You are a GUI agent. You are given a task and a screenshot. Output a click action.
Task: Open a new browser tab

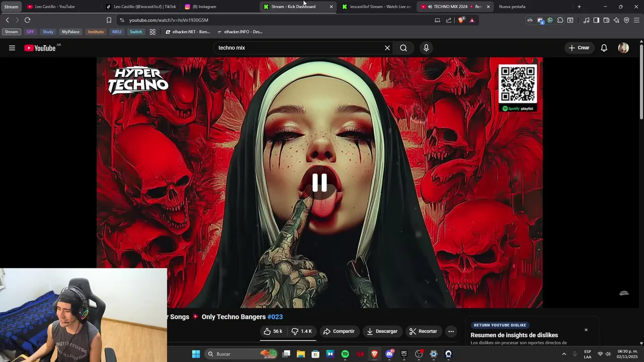click(x=579, y=7)
